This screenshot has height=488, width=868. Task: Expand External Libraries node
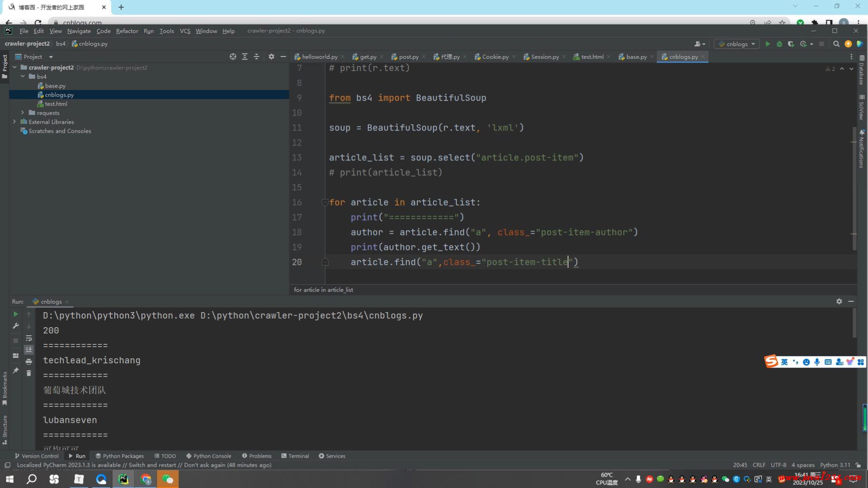point(14,122)
